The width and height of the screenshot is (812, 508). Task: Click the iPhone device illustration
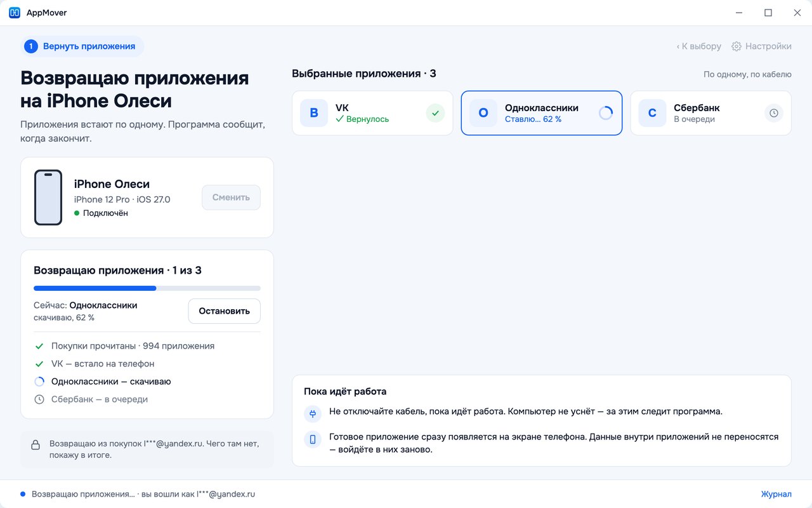[x=48, y=197]
